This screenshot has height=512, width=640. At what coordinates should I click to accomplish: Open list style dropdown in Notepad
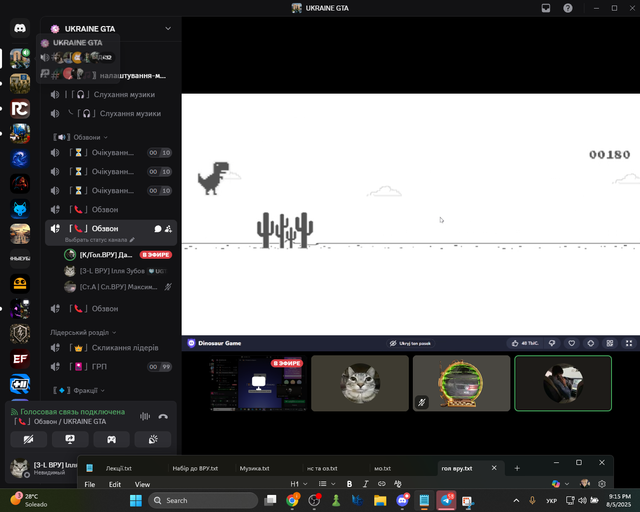tap(327, 484)
